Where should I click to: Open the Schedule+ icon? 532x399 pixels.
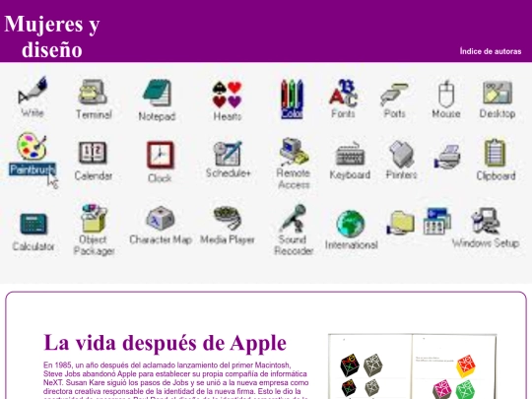tap(228, 154)
